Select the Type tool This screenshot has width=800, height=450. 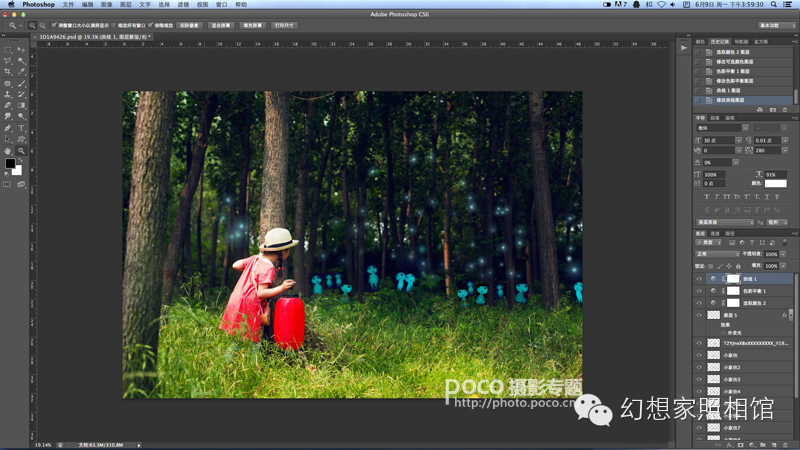(x=21, y=128)
